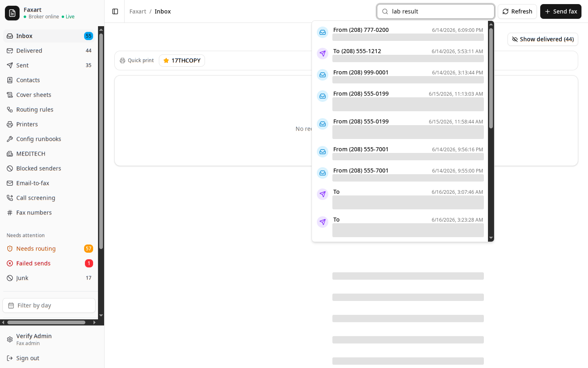
Task: Click the Contacts icon
Action: coord(10,80)
